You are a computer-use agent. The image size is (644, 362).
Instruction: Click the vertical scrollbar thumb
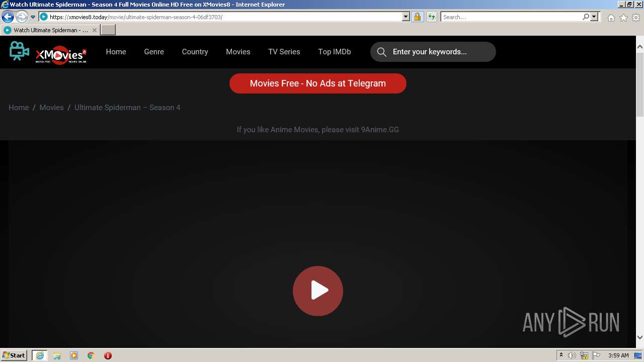click(640, 84)
